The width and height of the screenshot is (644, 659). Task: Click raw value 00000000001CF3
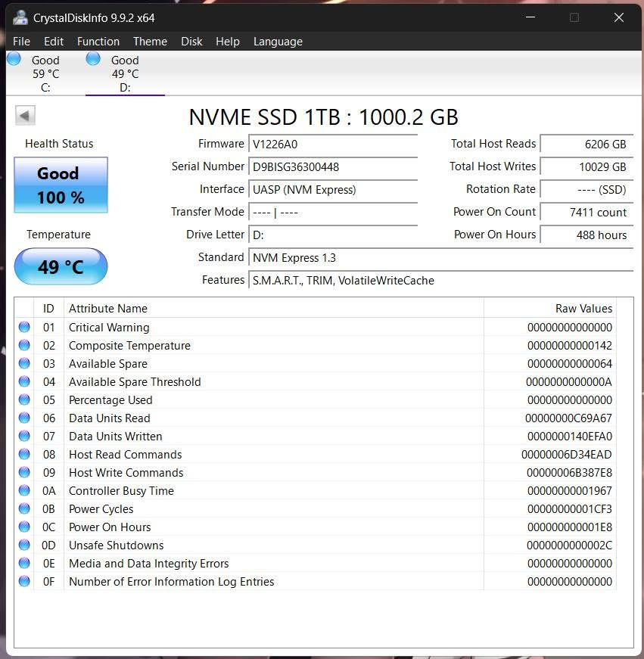[x=570, y=509]
